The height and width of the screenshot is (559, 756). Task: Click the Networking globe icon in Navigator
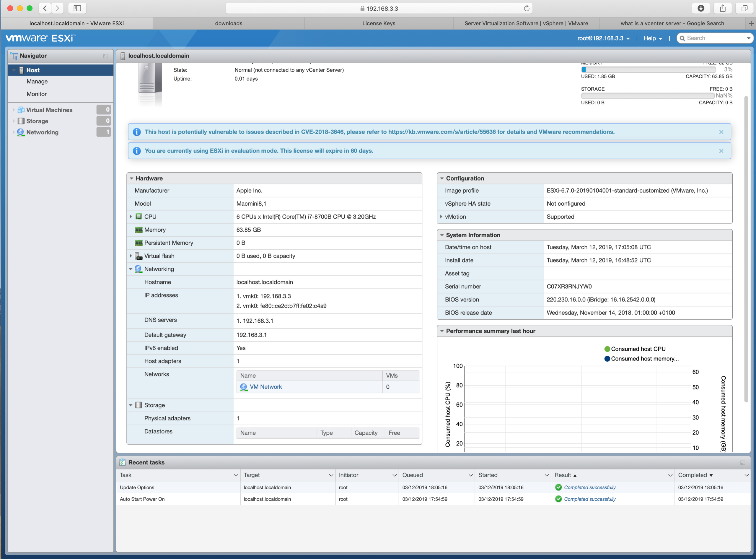point(21,132)
